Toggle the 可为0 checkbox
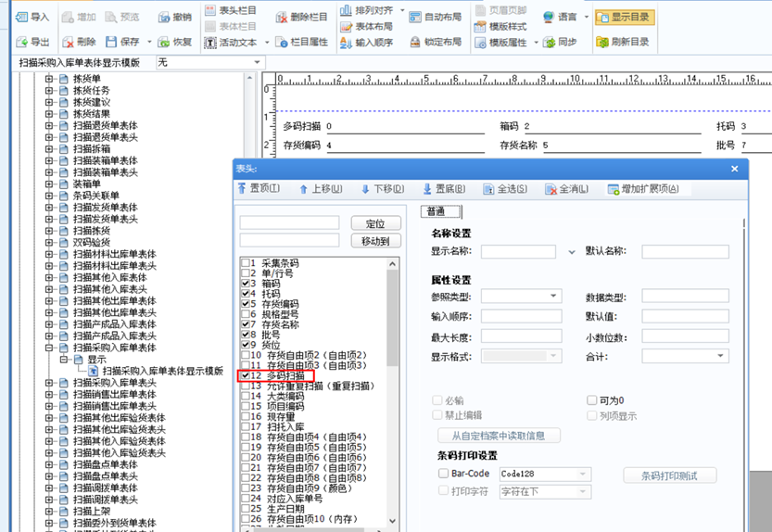The width and height of the screenshot is (772, 532). click(x=592, y=400)
